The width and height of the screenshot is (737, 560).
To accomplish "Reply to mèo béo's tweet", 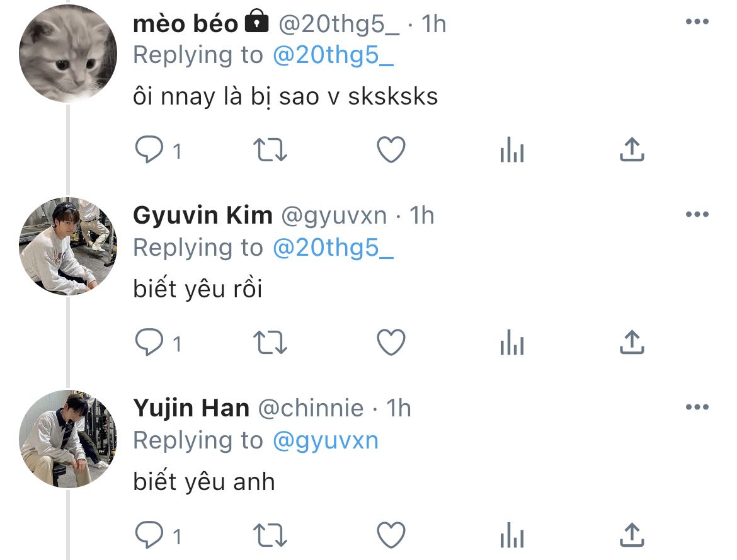I will [x=149, y=151].
